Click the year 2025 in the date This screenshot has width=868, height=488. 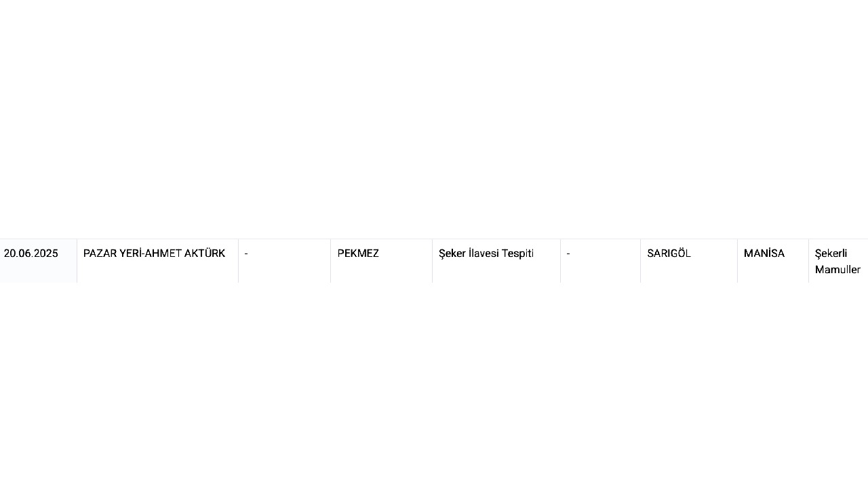click(x=46, y=253)
